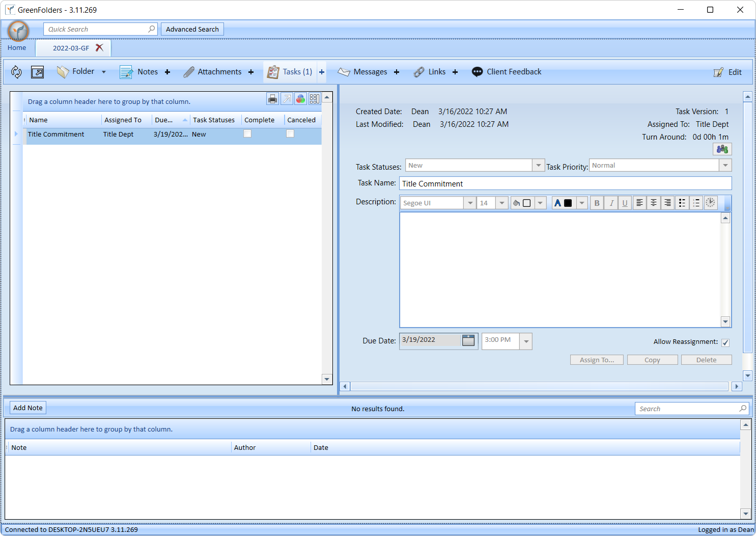Open the Links section
The image size is (756, 536).
[x=430, y=72]
